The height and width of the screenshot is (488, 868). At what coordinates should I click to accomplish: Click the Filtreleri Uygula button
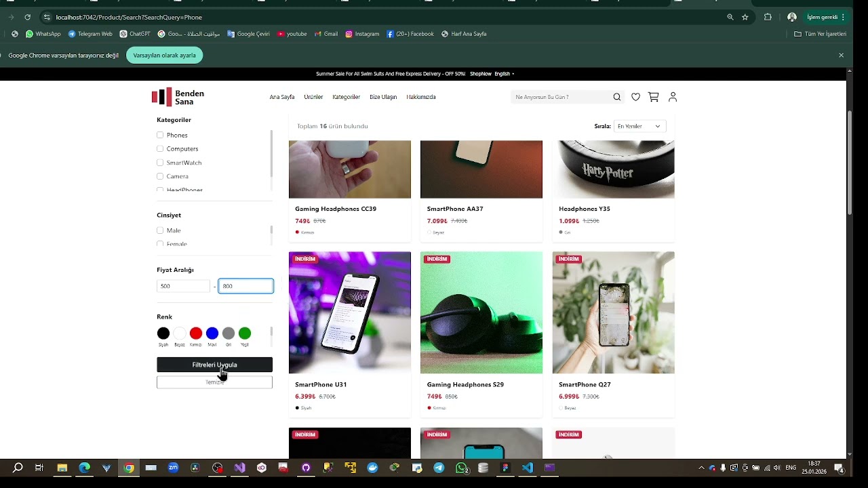click(214, 365)
